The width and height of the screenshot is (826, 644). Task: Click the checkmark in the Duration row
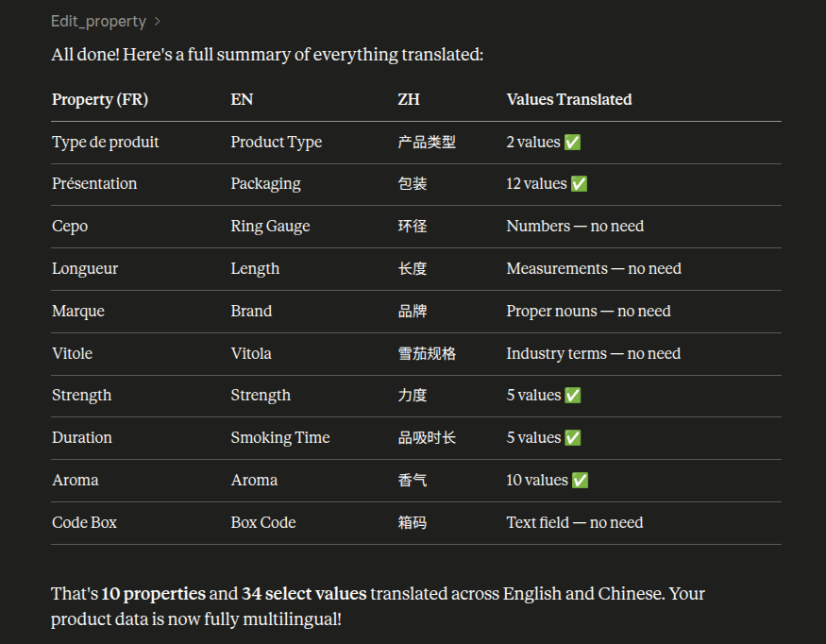pyautogui.click(x=572, y=438)
